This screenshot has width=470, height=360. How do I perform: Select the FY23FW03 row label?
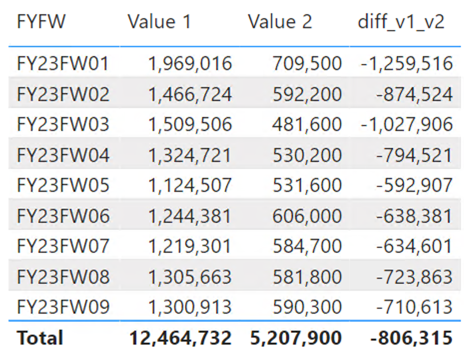pos(63,124)
